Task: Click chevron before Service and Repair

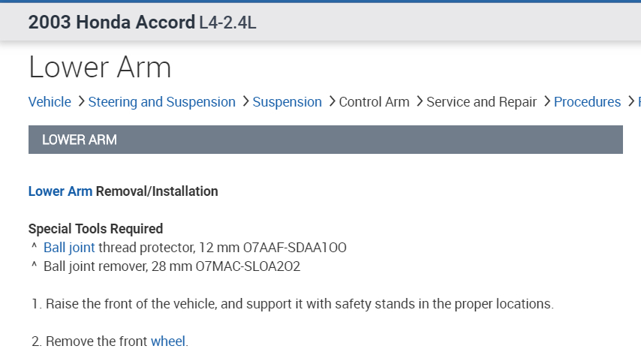Action: coord(420,101)
